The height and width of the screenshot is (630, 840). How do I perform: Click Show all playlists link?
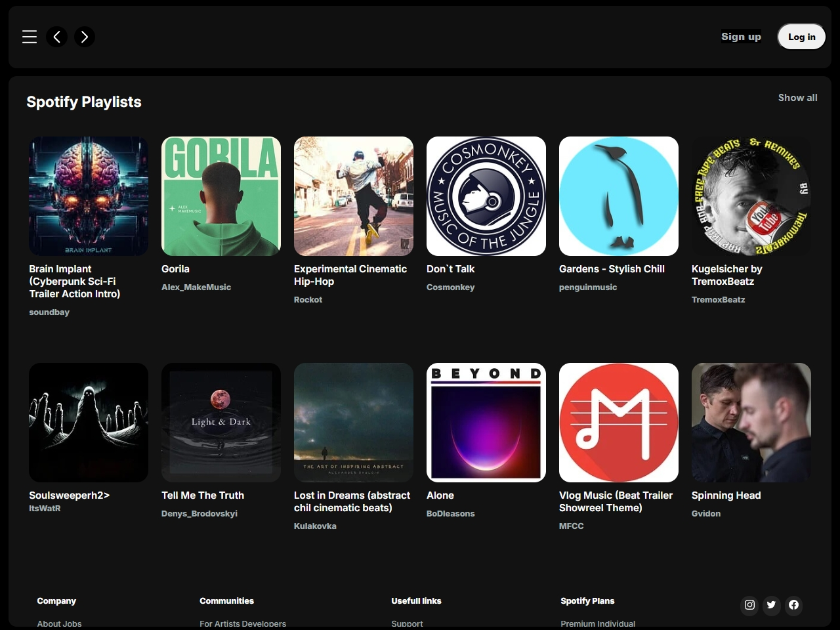798,98
